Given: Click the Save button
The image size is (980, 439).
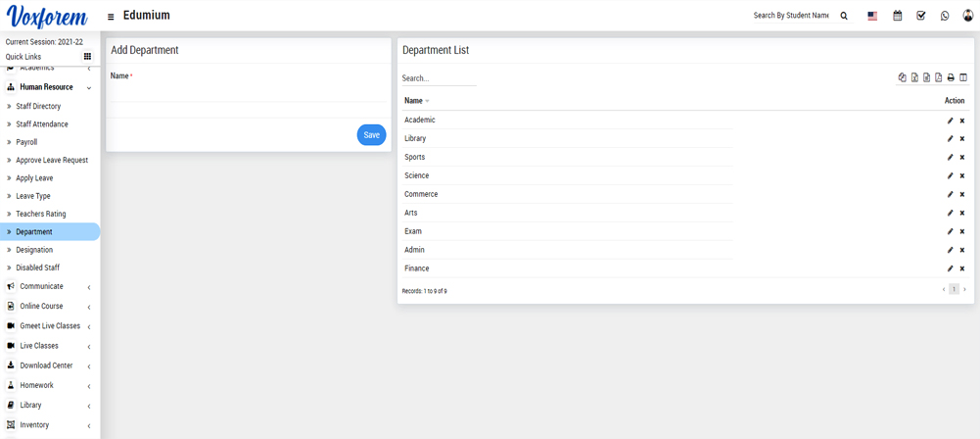Looking at the screenshot, I should pyautogui.click(x=371, y=135).
